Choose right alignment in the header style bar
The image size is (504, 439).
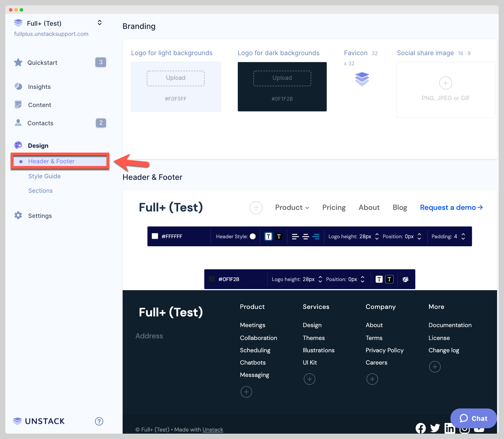point(316,236)
